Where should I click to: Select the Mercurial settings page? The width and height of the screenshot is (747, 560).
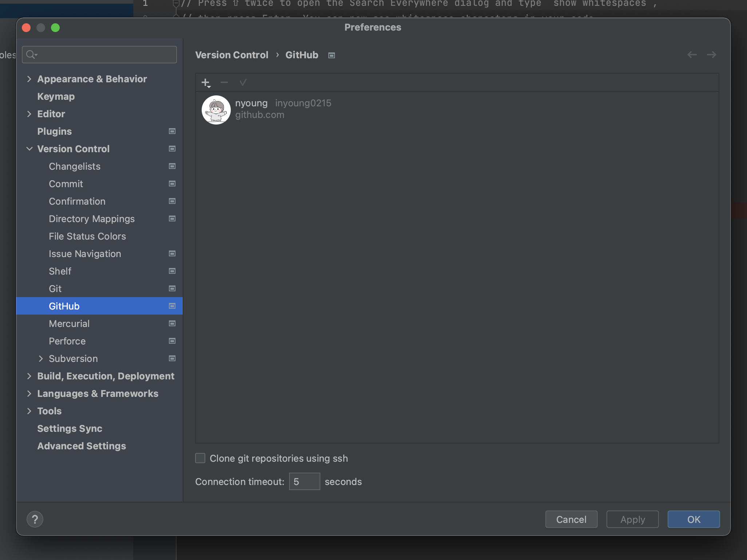click(x=99, y=324)
